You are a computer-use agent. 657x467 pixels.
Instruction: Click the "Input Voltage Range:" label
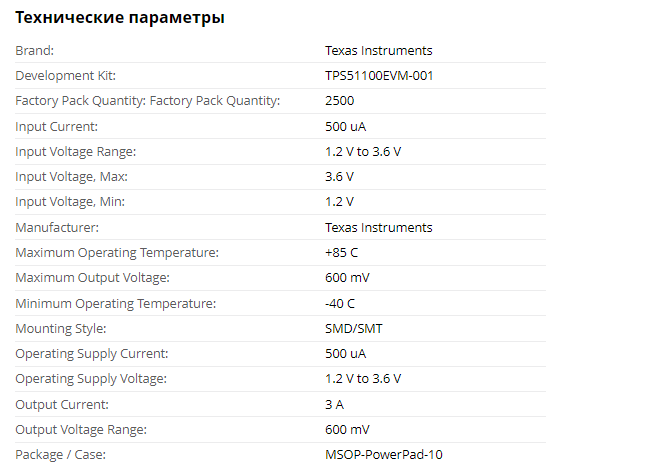point(76,152)
